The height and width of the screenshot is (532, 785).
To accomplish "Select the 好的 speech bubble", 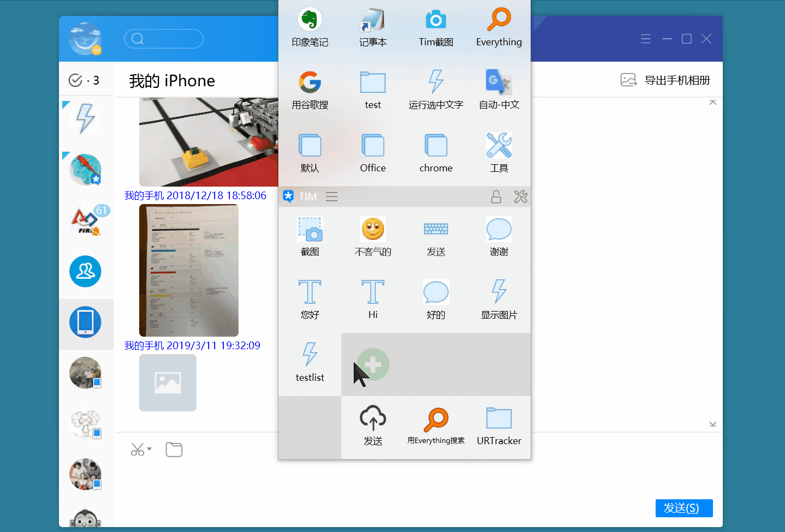I will (x=436, y=292).
